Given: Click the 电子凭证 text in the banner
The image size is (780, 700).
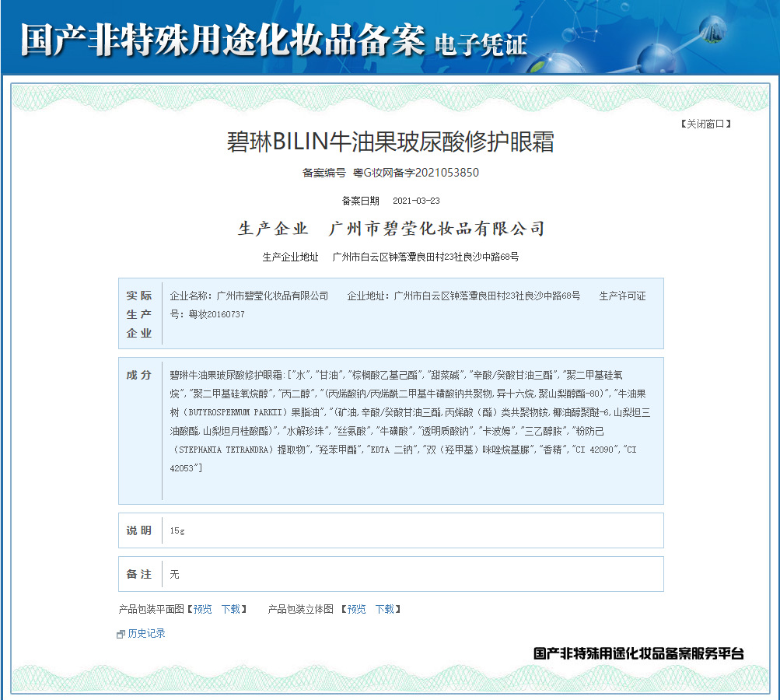Looking at the screenshot, I should [481, 44].
